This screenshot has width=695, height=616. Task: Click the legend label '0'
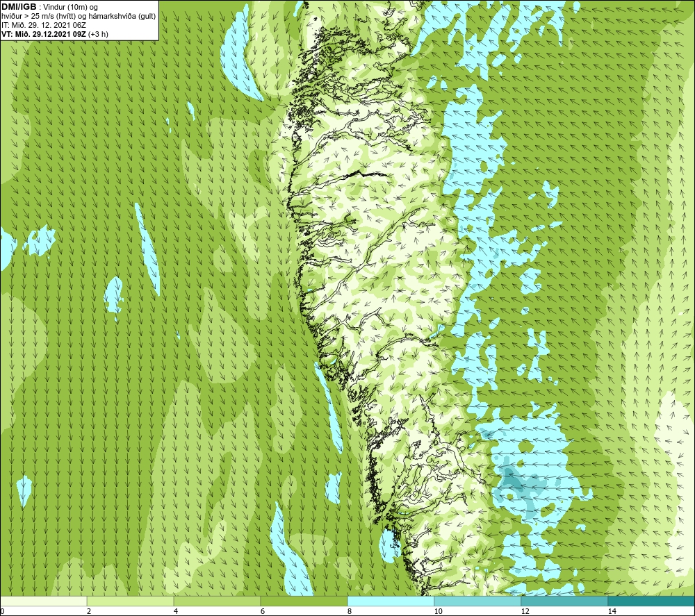pyautogui.click(x=2, y=612)
